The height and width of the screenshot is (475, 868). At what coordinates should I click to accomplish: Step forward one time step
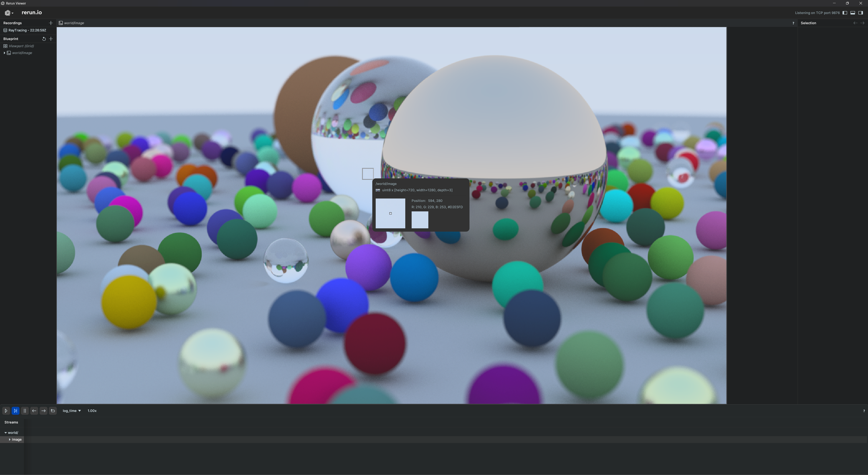pyautogui.click(x=43, y=411)
